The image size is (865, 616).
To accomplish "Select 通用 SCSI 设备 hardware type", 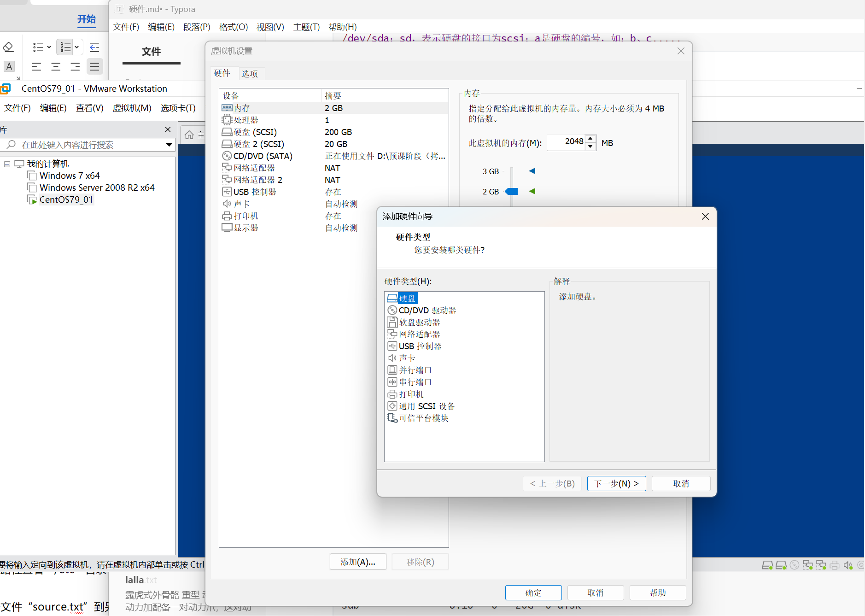I will tap(421, 406).
